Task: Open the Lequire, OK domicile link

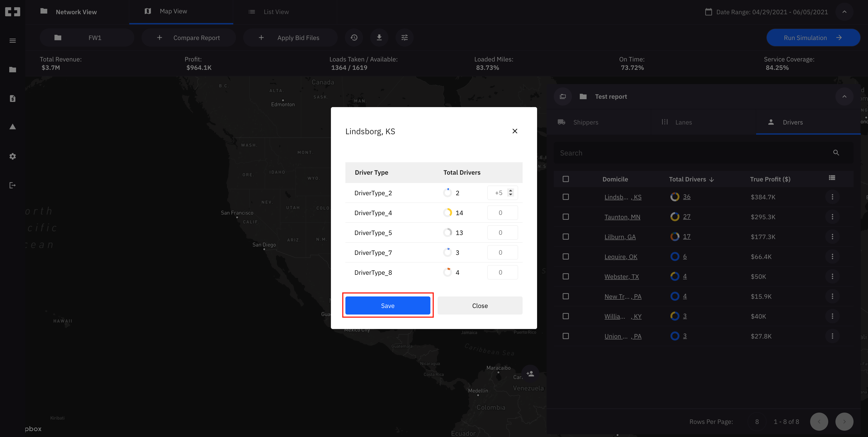Action: tap(621, 256)
